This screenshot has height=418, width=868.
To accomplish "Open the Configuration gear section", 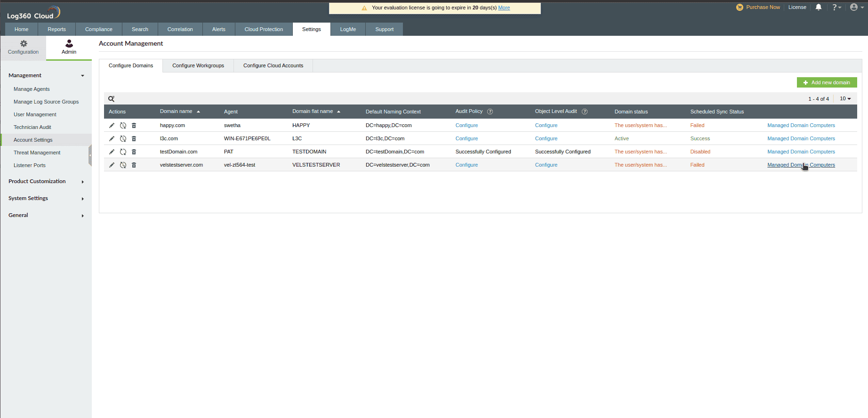I will point(23,48).
